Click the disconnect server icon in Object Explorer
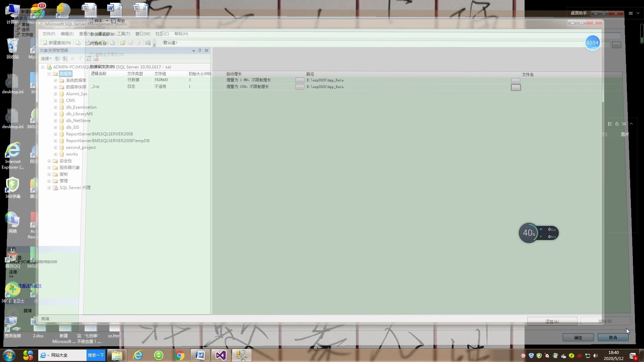Viewport: 644px width, 362px height. click(65, 59)
